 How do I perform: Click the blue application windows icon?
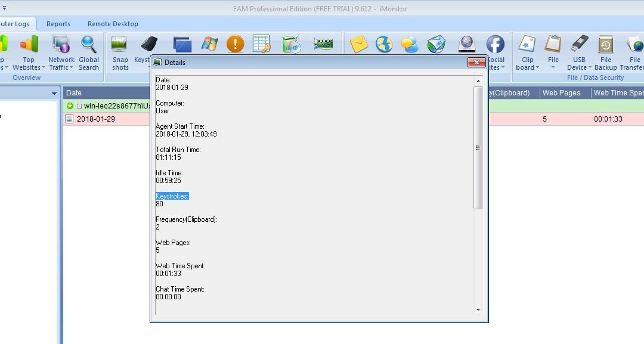click(182, 44)
